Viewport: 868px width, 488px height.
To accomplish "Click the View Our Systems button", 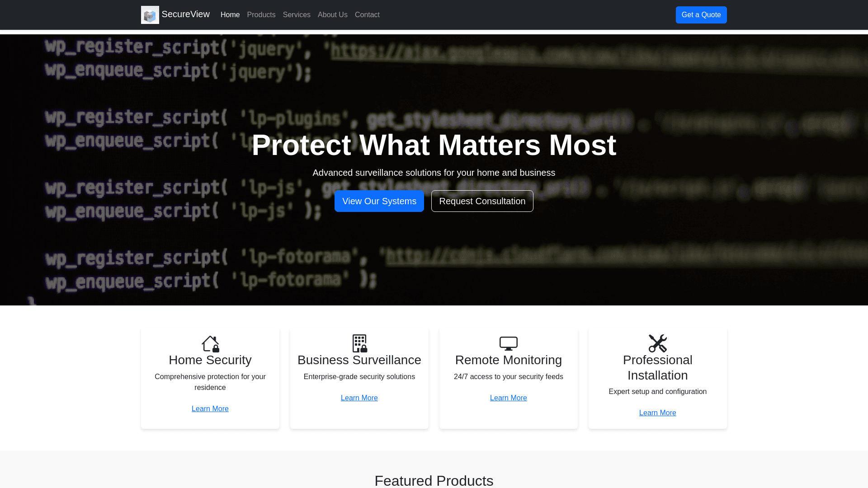I will coord(379,201).
